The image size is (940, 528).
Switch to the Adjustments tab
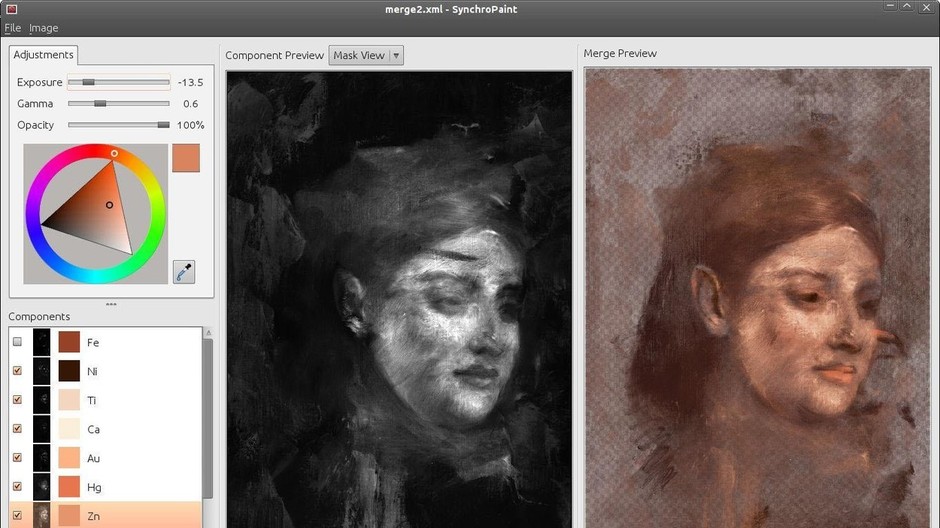coord(43,55)
